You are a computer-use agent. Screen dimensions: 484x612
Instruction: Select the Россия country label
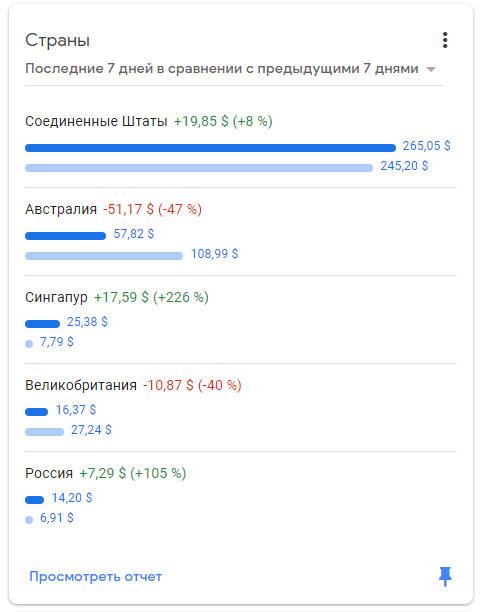49,473
